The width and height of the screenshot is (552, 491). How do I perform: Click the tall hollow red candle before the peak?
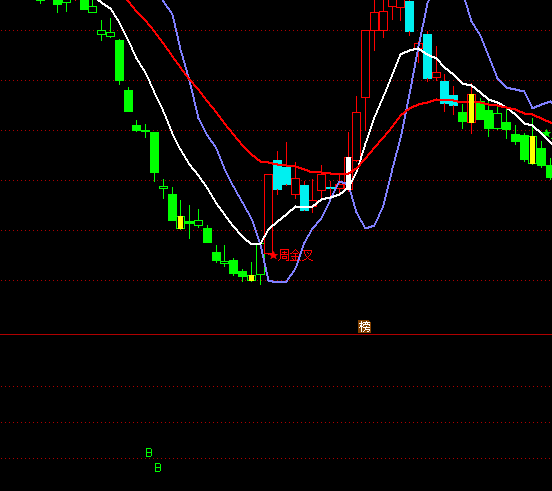(365, 64)
